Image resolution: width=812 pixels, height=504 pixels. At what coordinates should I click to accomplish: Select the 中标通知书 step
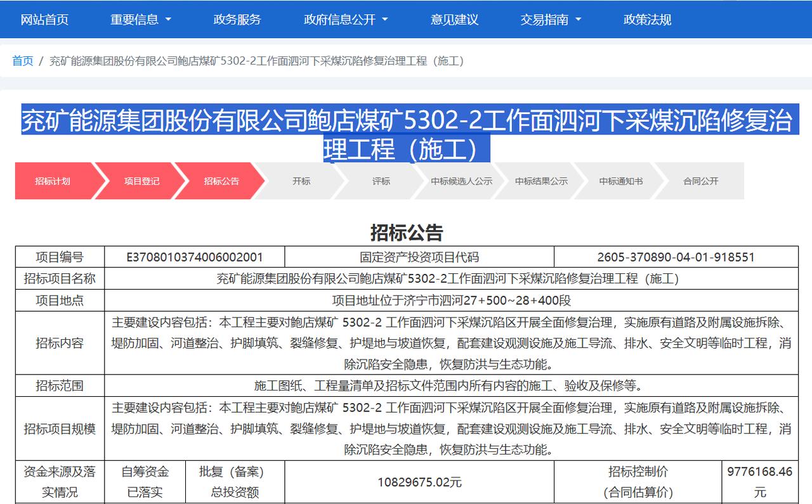tap(621, 181)
